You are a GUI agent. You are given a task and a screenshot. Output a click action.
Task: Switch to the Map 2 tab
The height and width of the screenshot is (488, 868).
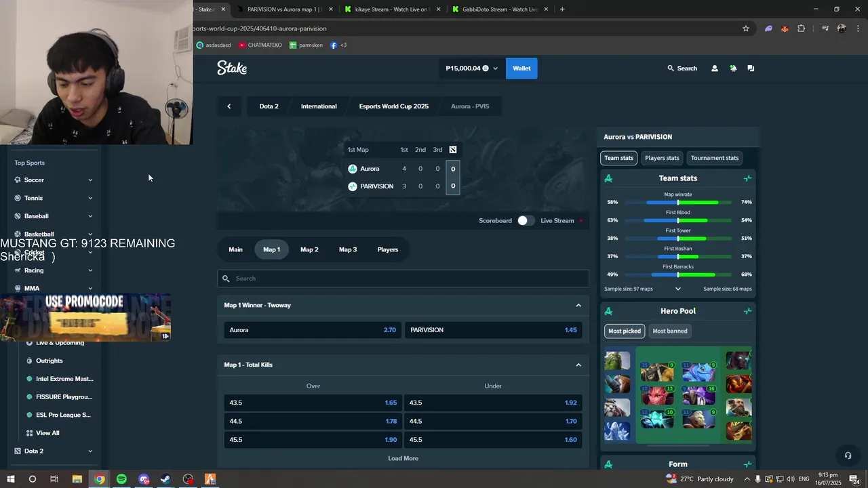click(309, 249)
